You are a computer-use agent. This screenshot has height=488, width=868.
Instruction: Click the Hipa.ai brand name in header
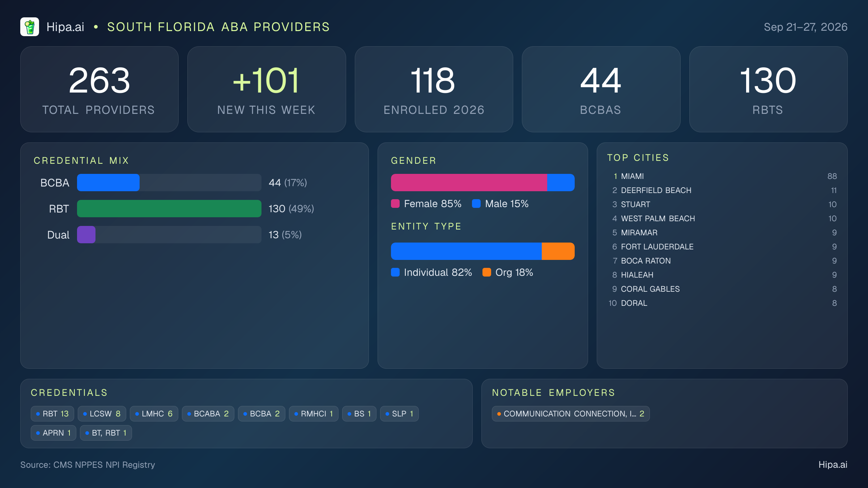pos(65,27)
